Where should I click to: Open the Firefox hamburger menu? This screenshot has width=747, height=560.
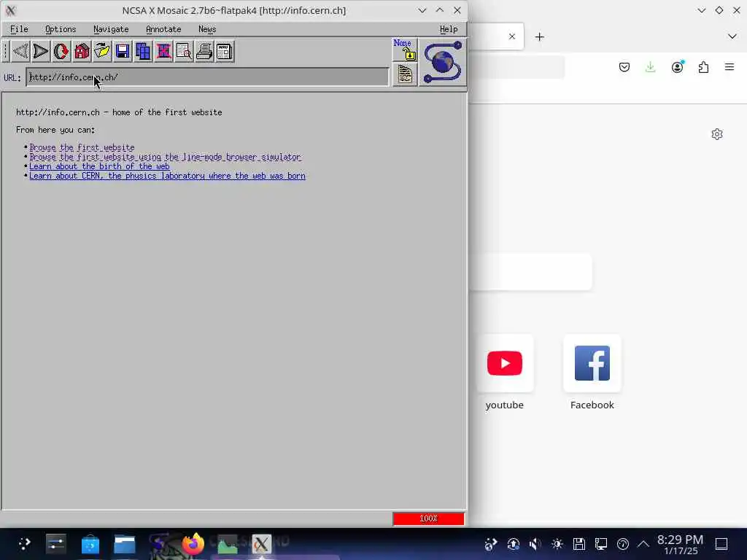(x=729, y=67)
